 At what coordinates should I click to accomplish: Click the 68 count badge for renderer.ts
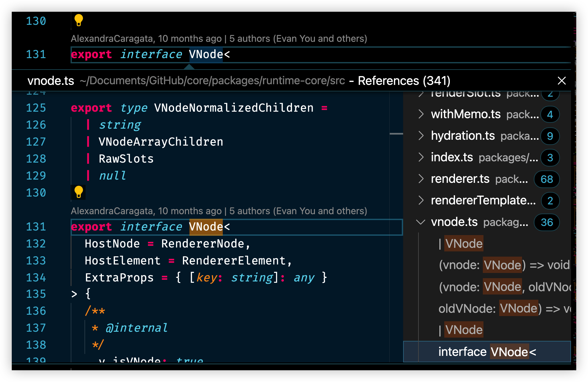[547, 179]
